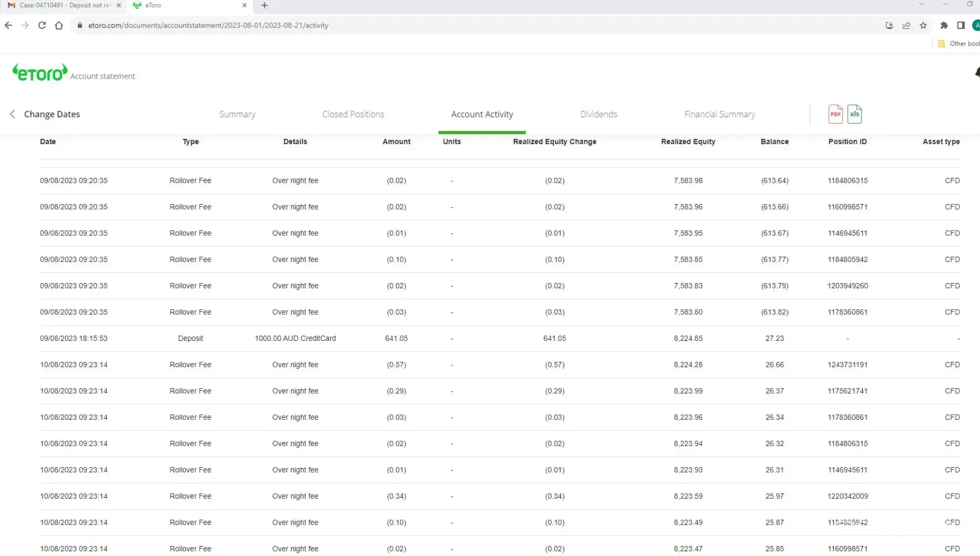Image resolution: width=980 pixels, height=556 pixels.
Task: Click the Change Dates link
Action: point(52,114)
